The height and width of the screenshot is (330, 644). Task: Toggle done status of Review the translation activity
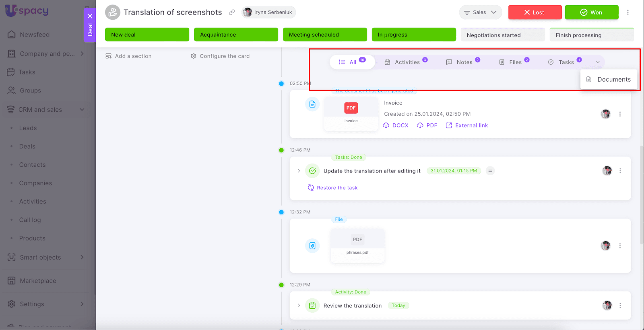tap(312, 306)
